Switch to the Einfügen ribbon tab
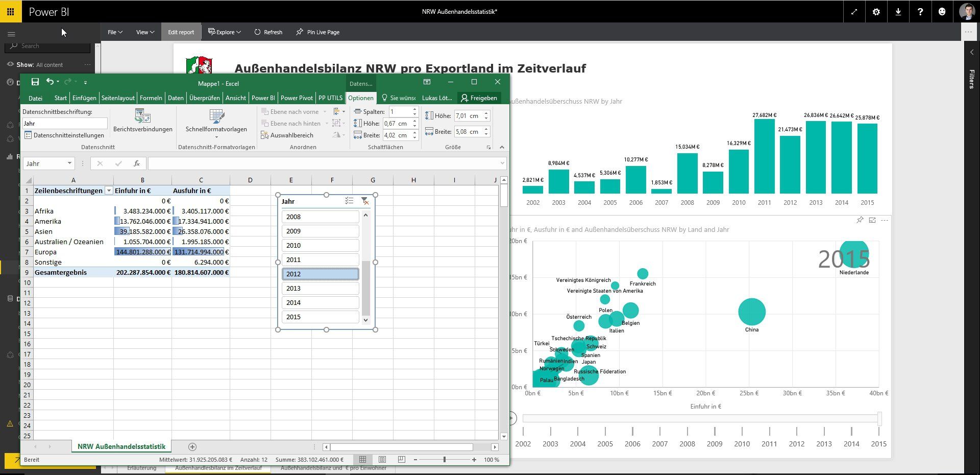This screenshot has height=475, width=980. (x=84, y=98)
